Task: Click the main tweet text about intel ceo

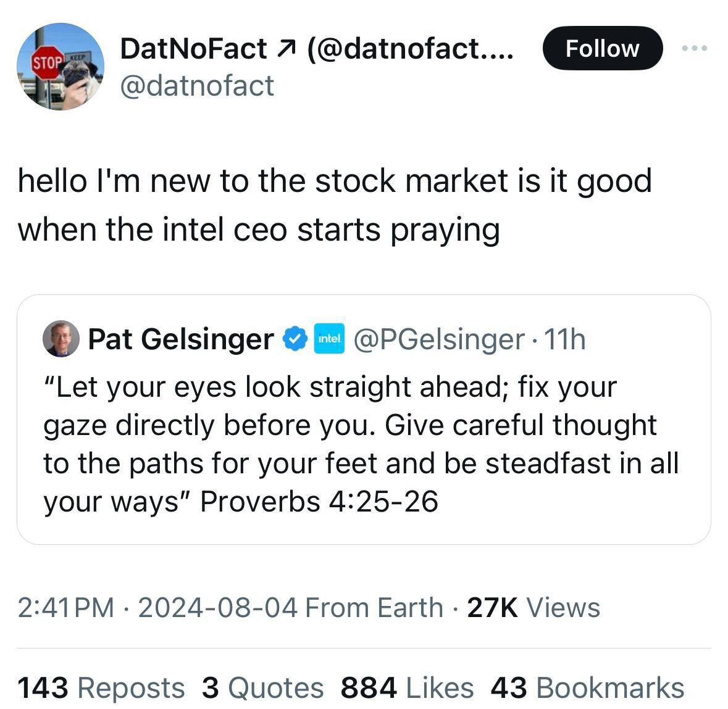Action: [x=333, y=205]
